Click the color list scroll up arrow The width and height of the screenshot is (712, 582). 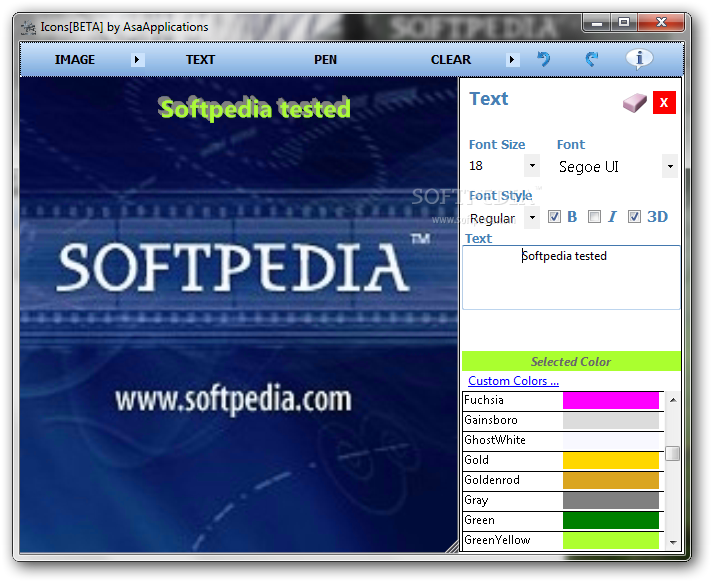click(673, 400)
